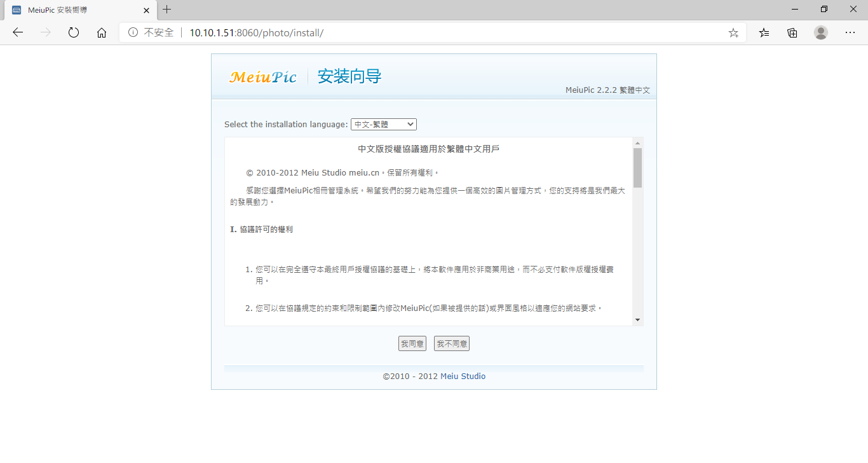Minimize the browser window

795,9
